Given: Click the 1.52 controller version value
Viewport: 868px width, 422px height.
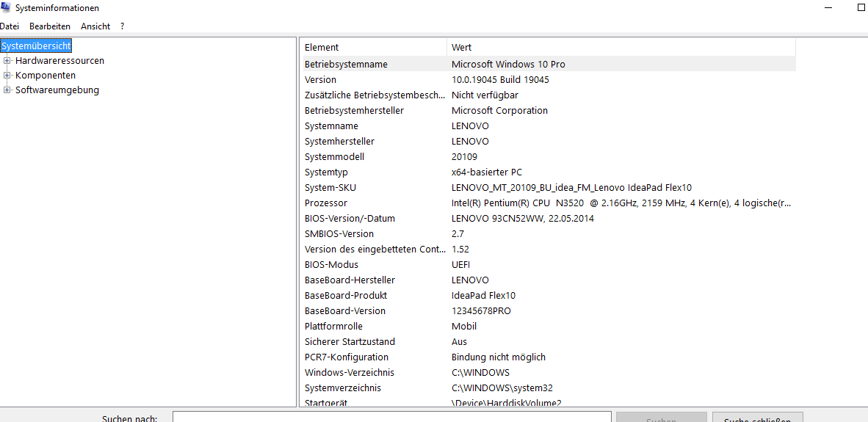Looking at the screenshot, I should coord(460,250).
